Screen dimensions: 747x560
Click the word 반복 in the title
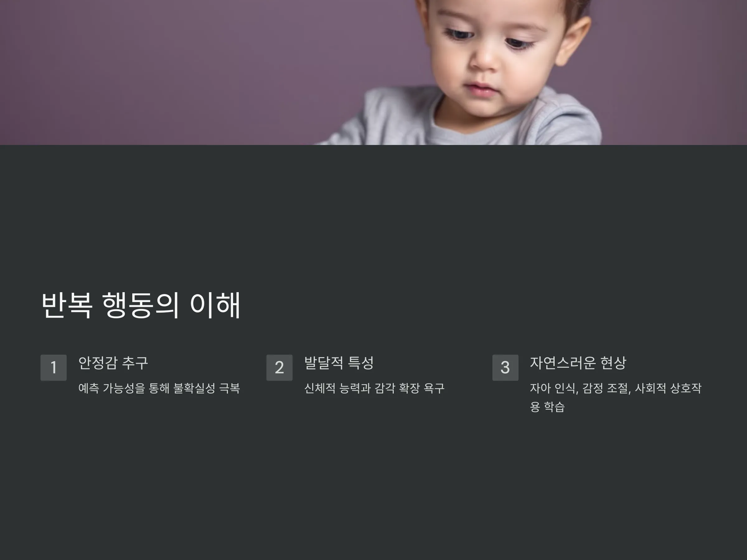click(x=67, y=305)
